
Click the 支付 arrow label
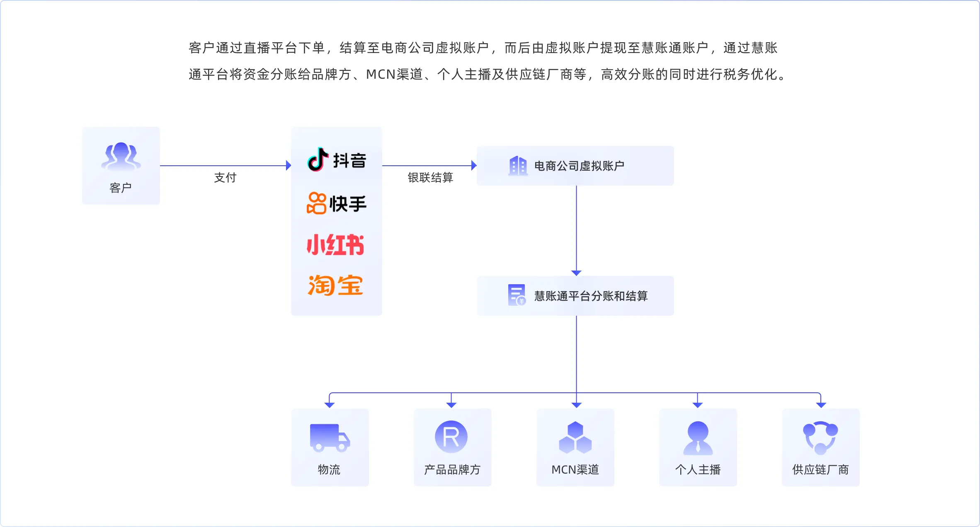tap(225, 178)
